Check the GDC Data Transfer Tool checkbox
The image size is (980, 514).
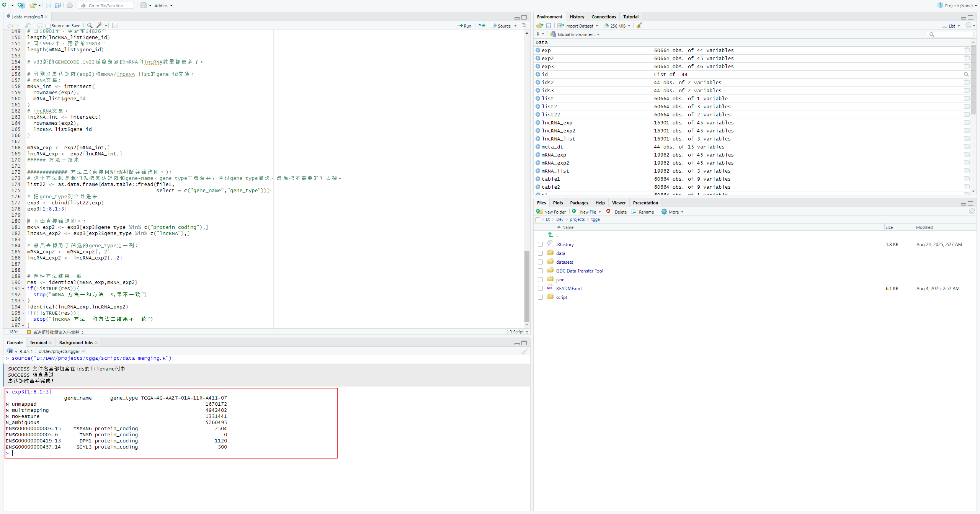541,271
